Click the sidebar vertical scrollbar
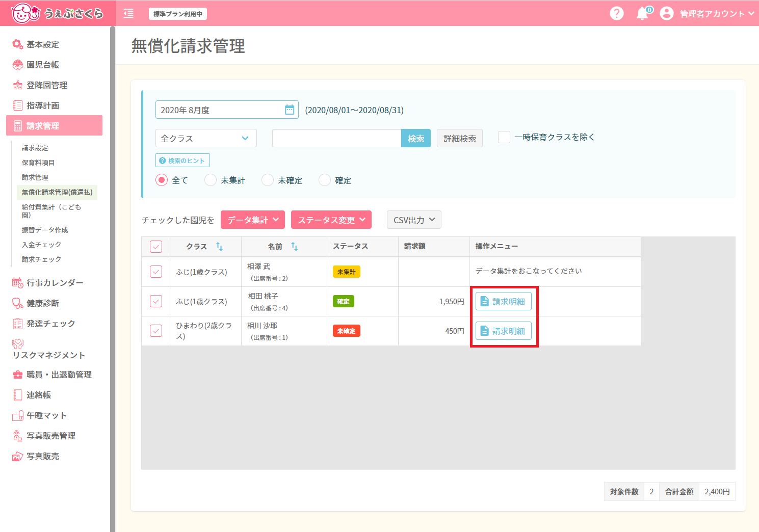The image size is (759, 532). click(113, 279)
